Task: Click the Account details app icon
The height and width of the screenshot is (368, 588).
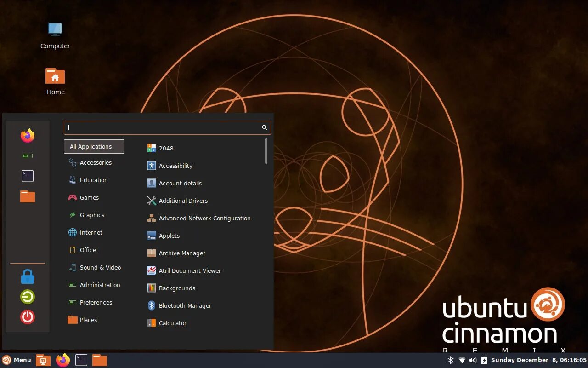Action: coord(152,183)
